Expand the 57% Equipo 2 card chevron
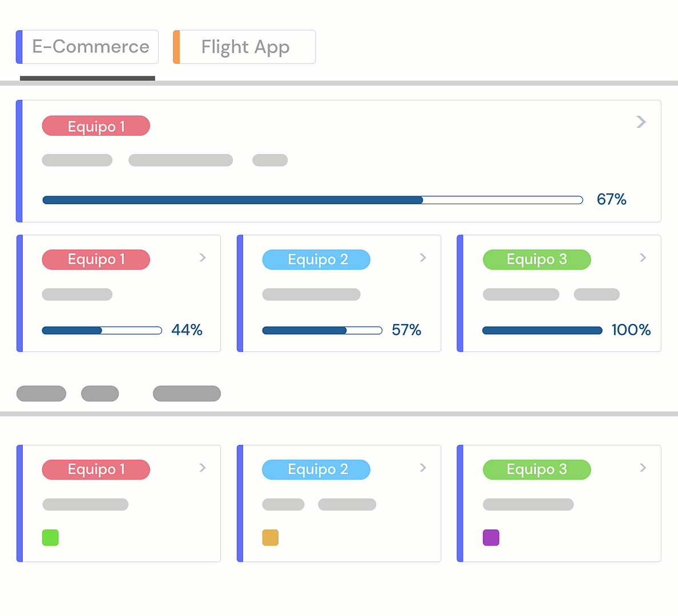 tap(423, 258)
